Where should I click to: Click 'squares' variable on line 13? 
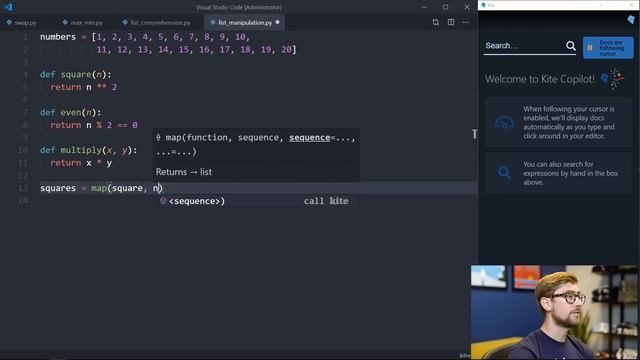[x=58, y=188]
